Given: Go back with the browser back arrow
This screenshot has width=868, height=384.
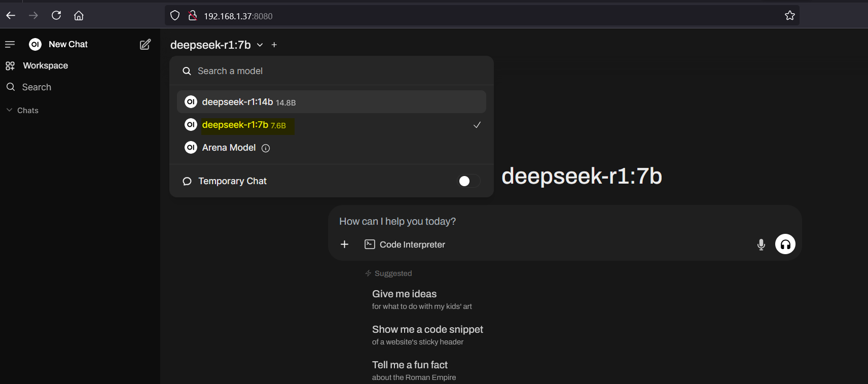Looking at the screenshot, I should coord(11,16).
